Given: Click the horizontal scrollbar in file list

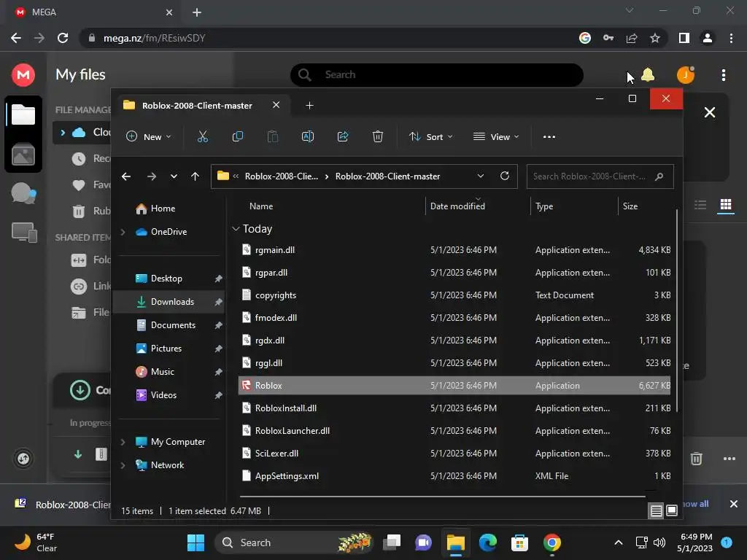Looking at the screenshot, I should [x=442, y=497].
